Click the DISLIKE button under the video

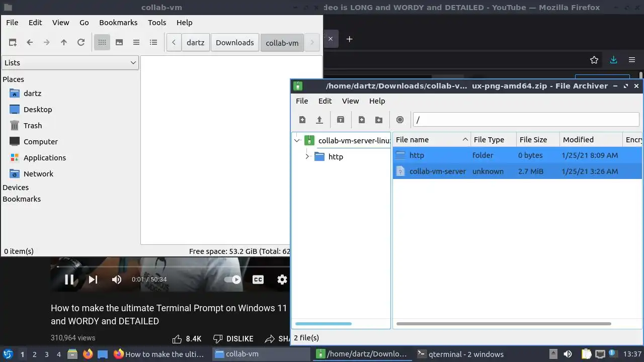(233, 339)
